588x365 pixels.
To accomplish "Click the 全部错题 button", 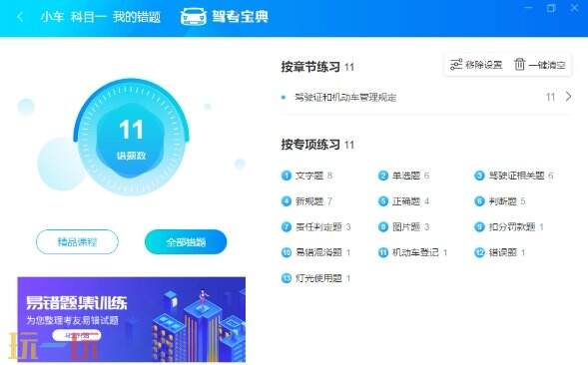I will click(x=186, y=241).
